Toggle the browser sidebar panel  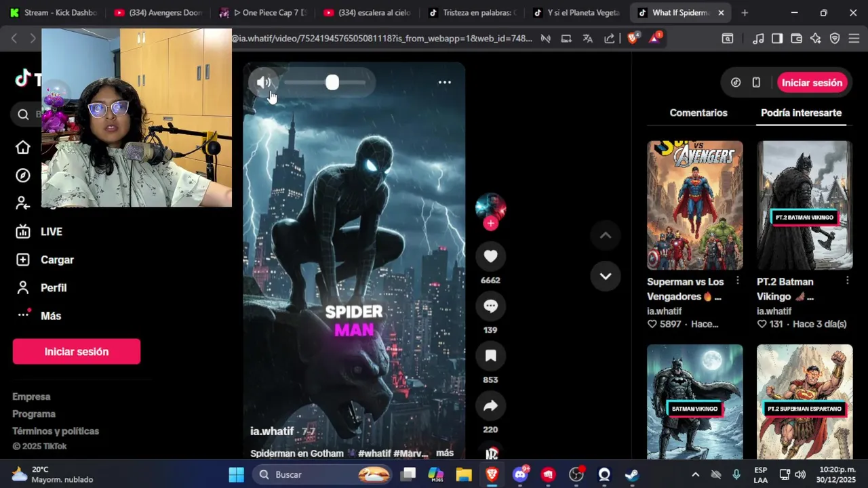777,39
